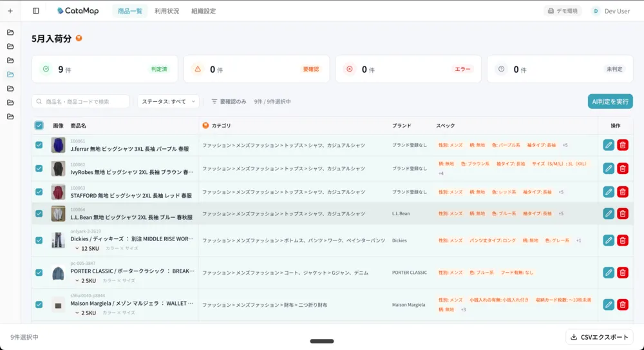This screenshot has width=644, height=350.
Task: Delete the IvyRobes shirt row
Action: click(x=623, y=168)
